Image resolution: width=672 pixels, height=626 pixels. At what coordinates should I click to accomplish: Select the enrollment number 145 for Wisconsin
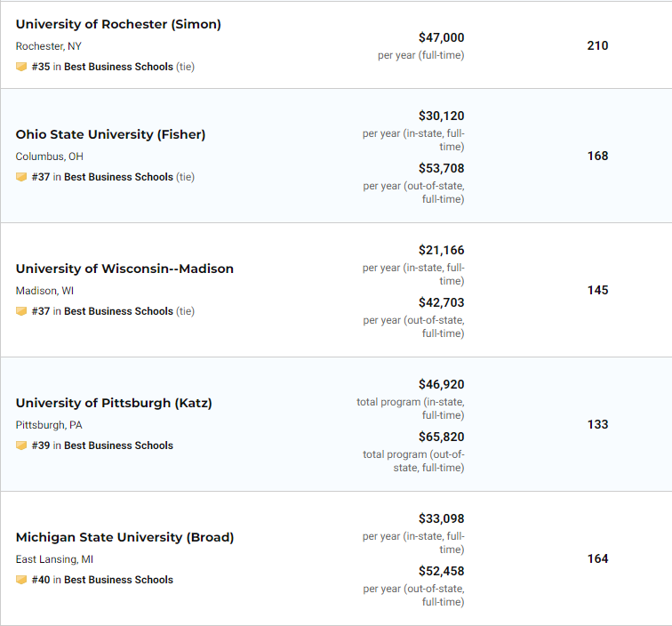tap(597, 290)
